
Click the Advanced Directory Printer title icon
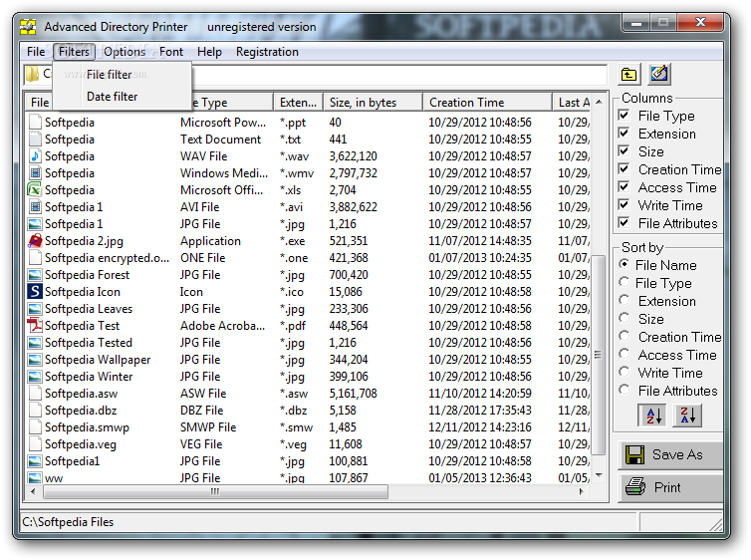(28, 27)
